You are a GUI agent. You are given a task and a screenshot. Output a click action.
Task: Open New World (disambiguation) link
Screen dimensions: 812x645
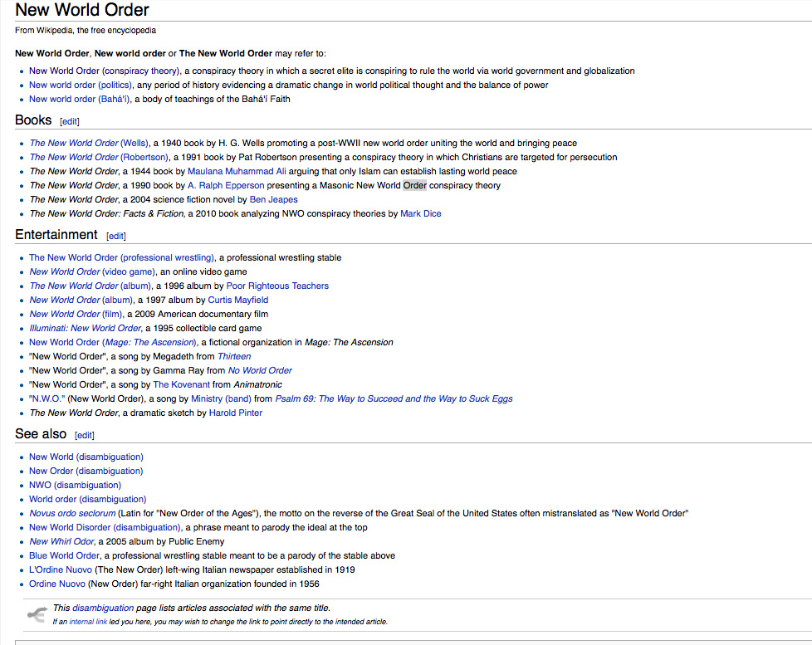pyautogui.click(x=86, y=457)
